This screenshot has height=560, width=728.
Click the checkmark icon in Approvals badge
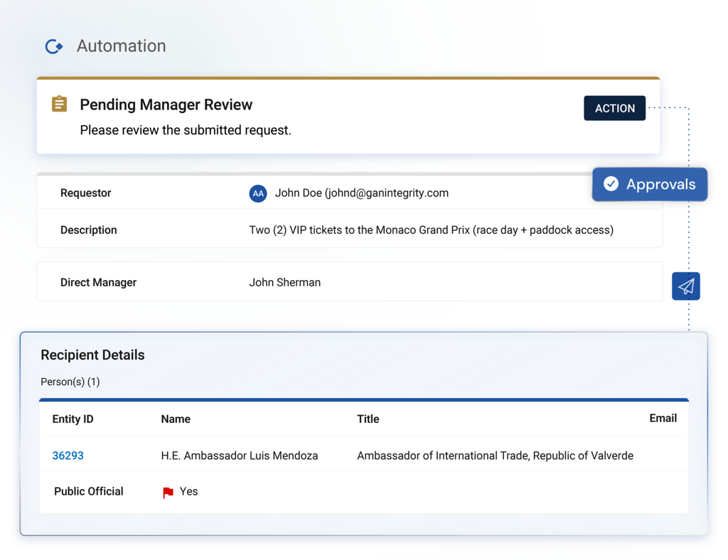pos(611,184)
